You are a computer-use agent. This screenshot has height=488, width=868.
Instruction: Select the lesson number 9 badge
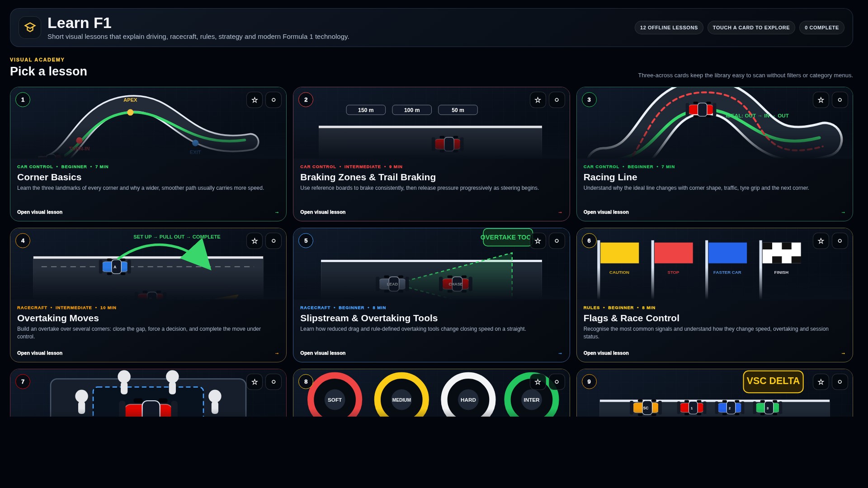tap(589, 382)
